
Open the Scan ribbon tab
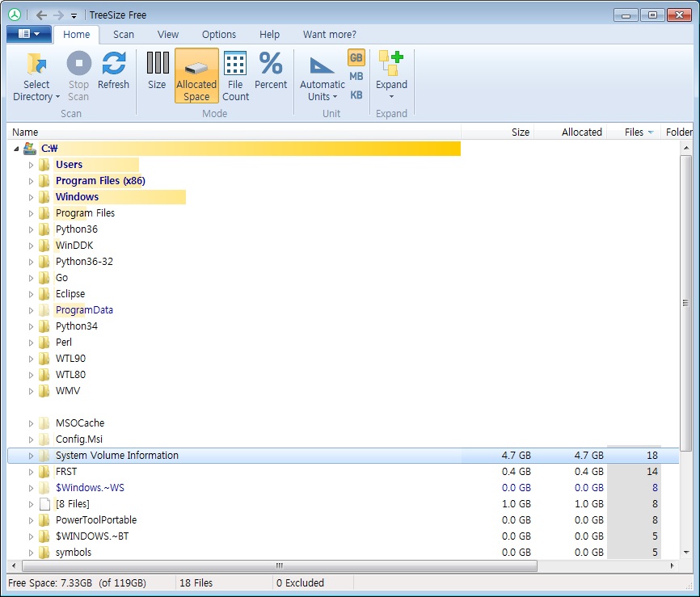(x=123, y=35)
